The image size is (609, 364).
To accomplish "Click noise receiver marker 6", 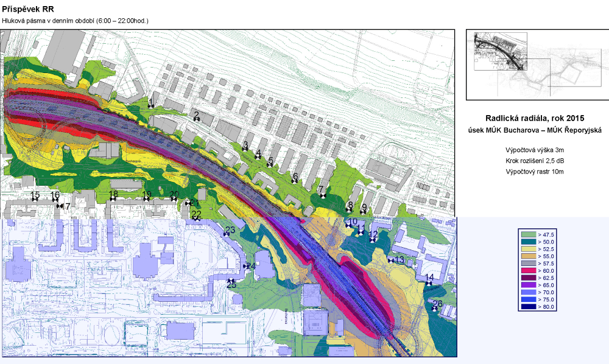I will pyautogui.click(x=295, y=181).
